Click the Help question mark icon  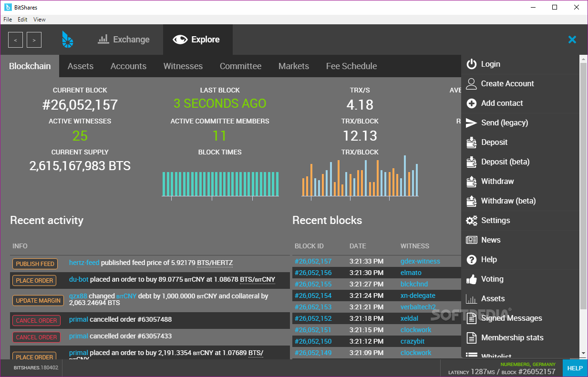(x=472, y=260)
